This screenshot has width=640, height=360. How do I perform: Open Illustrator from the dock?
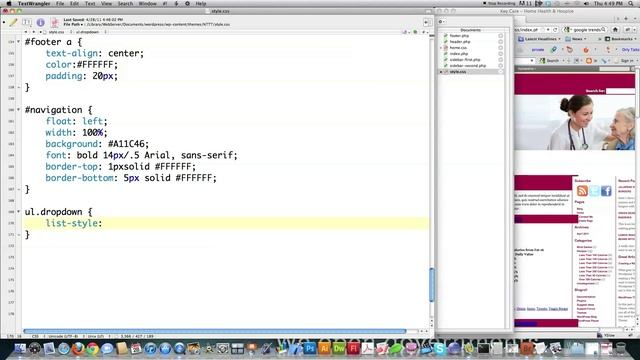pyautogui.click(x=324, y=349)
